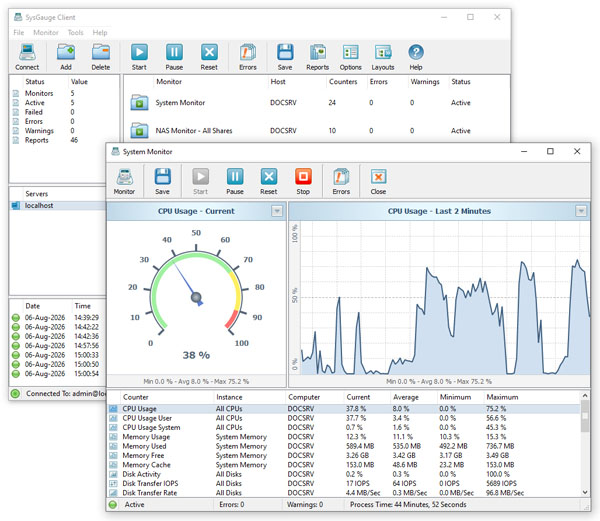Open CPU Usage - Last 2 Minutes dropdown
Image resolution: width=600 pixels, height=521 pixels.
pyautogui.click(x=581, y=211)
